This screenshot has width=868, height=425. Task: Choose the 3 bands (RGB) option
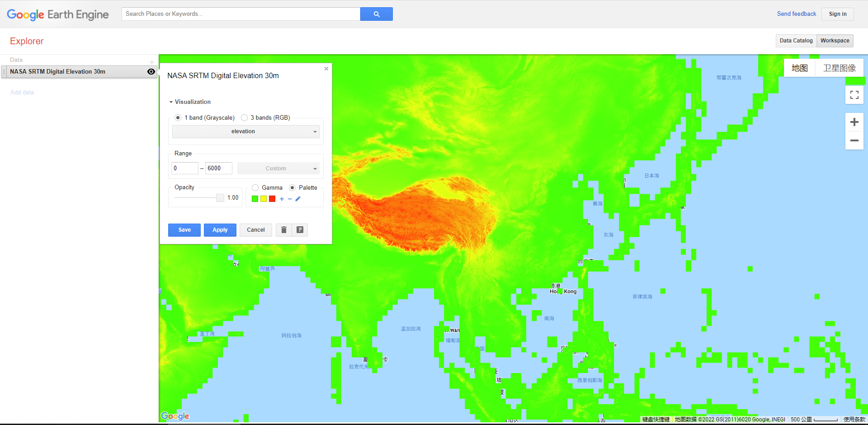tap(244, 117)
